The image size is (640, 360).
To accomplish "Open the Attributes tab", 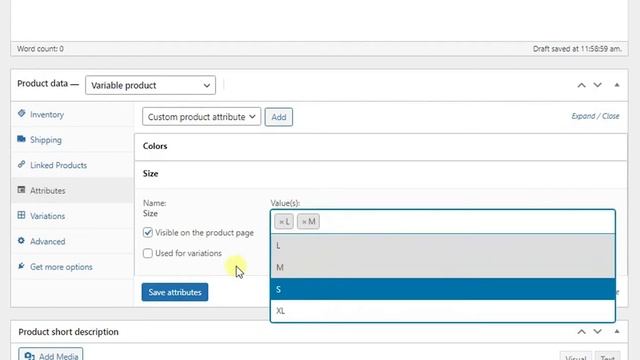I will 72,190.
